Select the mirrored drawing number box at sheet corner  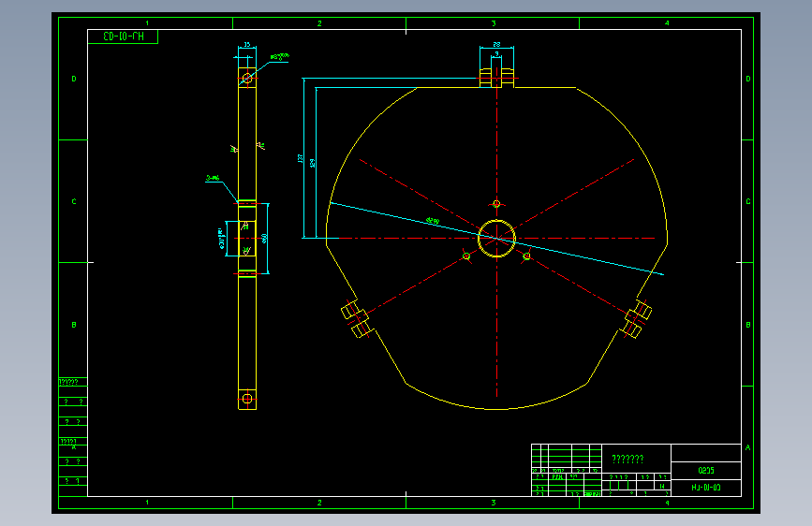(x=124, y=37)
